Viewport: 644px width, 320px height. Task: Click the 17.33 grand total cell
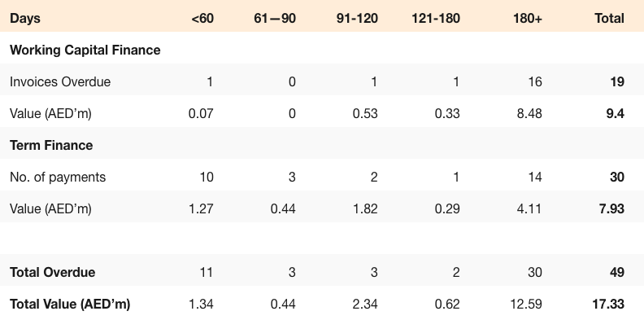(x=608, y=305)
